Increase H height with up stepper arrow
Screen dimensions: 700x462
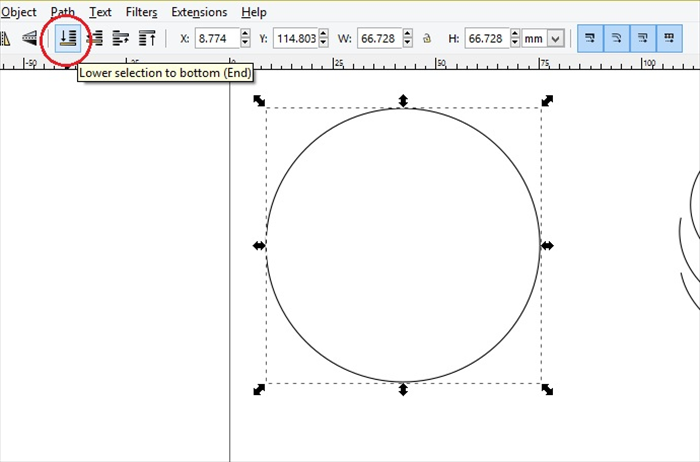click(x=515, y=34)
